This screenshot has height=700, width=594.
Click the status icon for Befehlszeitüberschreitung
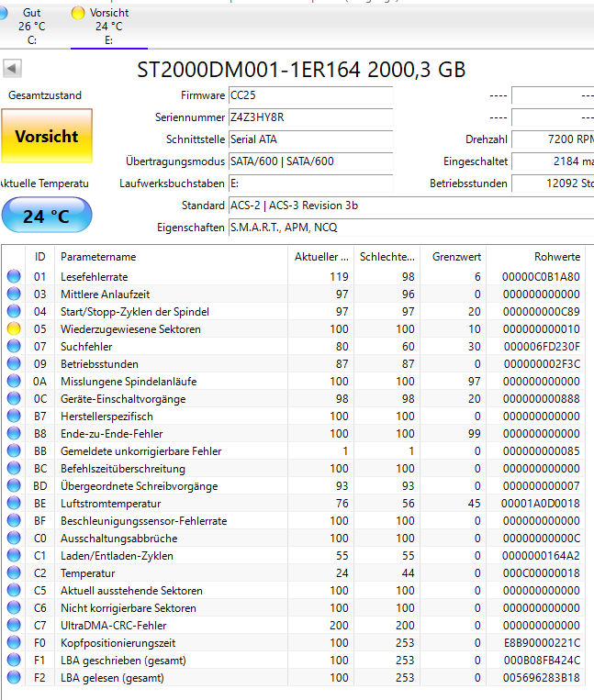14,468
